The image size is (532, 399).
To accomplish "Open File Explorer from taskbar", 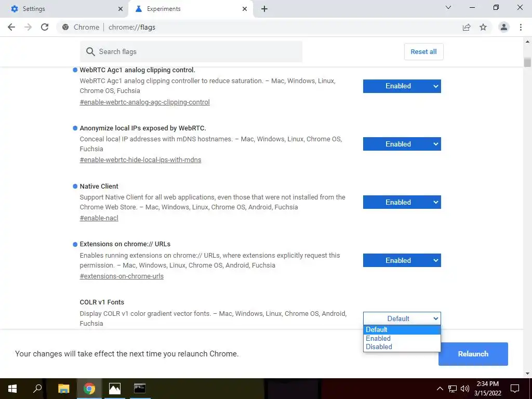I will click(x=64, y=389).
